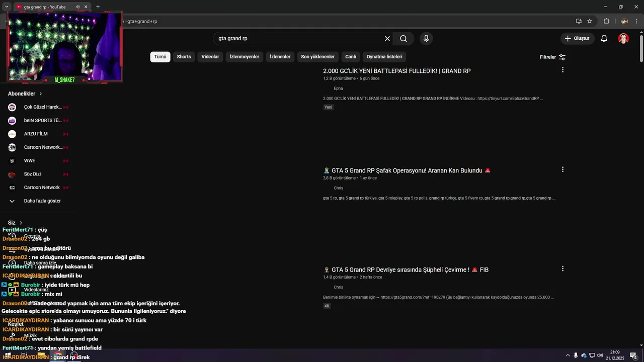This screenshot has width=644, height=362.
Task: Click the page vertical scrollbar
Action: pos(641,49)
